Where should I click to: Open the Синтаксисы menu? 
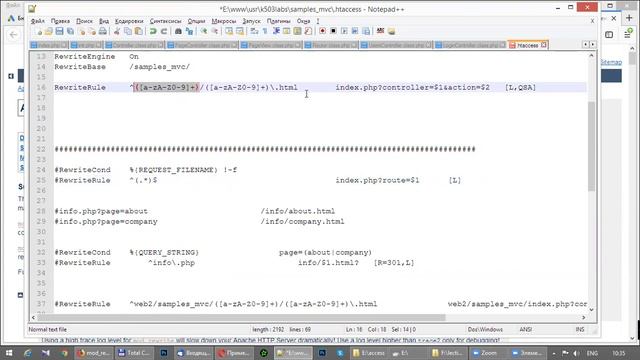[165, 21]
